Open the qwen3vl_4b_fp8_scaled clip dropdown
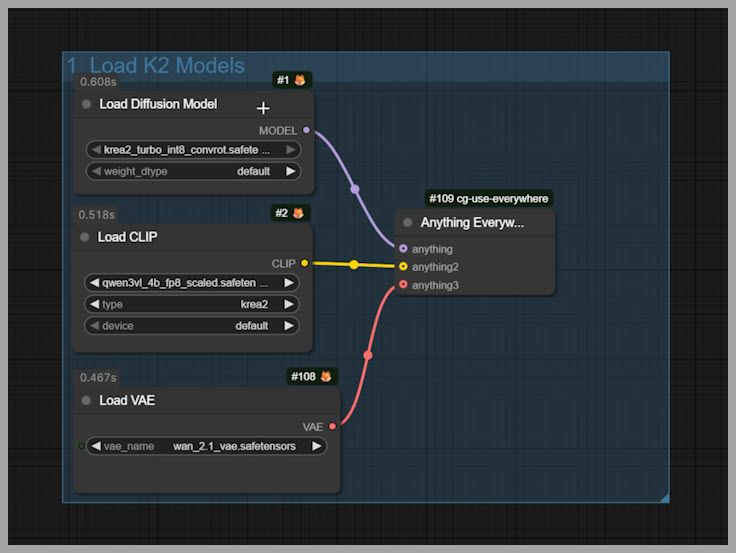Image resolution: width=736 pixels, height=553 pixels. click(x=192, y=283)
